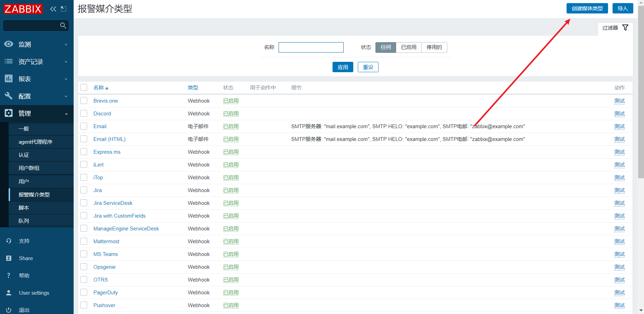Open the 认证 submenu item
The width and height of the screenshot is (644, 314).
41,155
